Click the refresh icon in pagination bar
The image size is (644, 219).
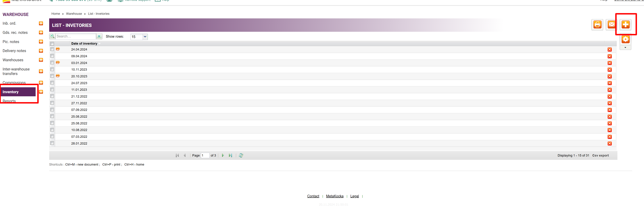(x=241, y=155)
